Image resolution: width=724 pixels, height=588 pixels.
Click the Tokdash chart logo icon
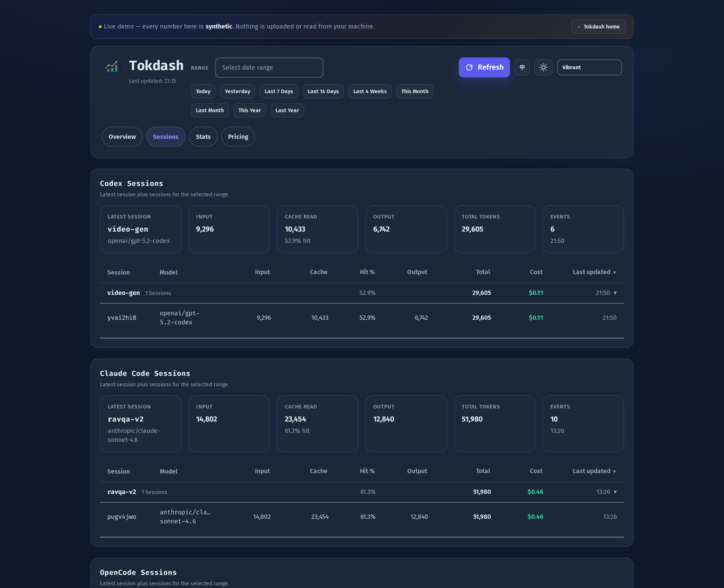coord(112,67)
